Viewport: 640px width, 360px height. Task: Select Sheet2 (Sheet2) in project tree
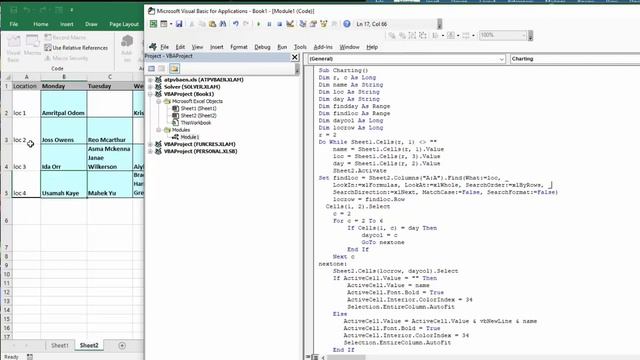198,116
